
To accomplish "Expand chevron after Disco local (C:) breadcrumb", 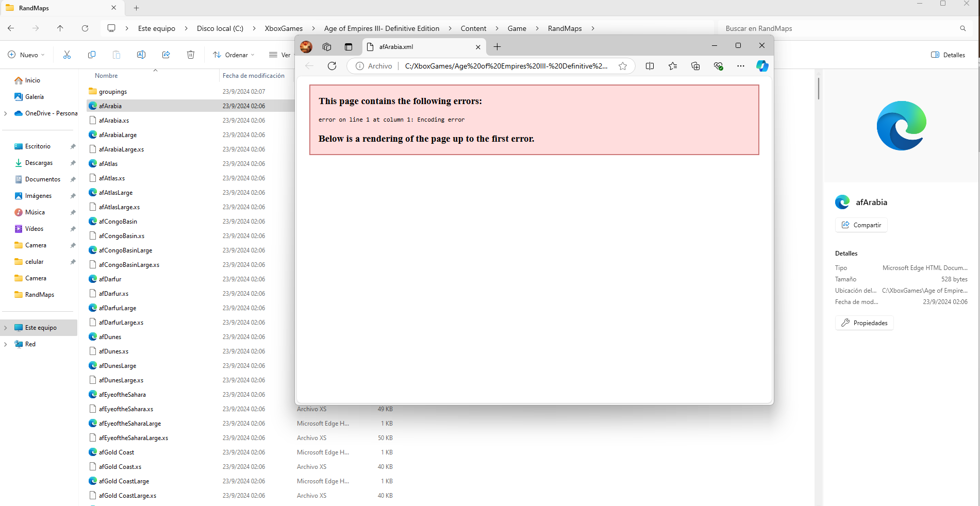I will [254, 28].
